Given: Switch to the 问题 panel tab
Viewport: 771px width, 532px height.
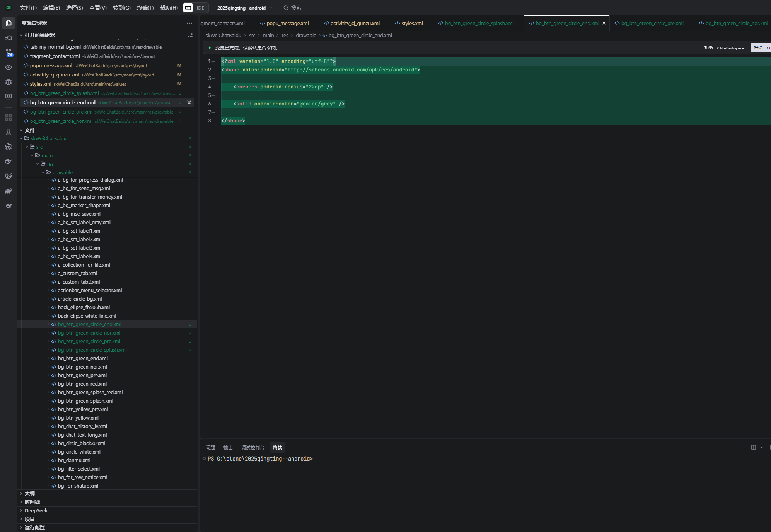Looking at the screenshot, I should (210, 447).
